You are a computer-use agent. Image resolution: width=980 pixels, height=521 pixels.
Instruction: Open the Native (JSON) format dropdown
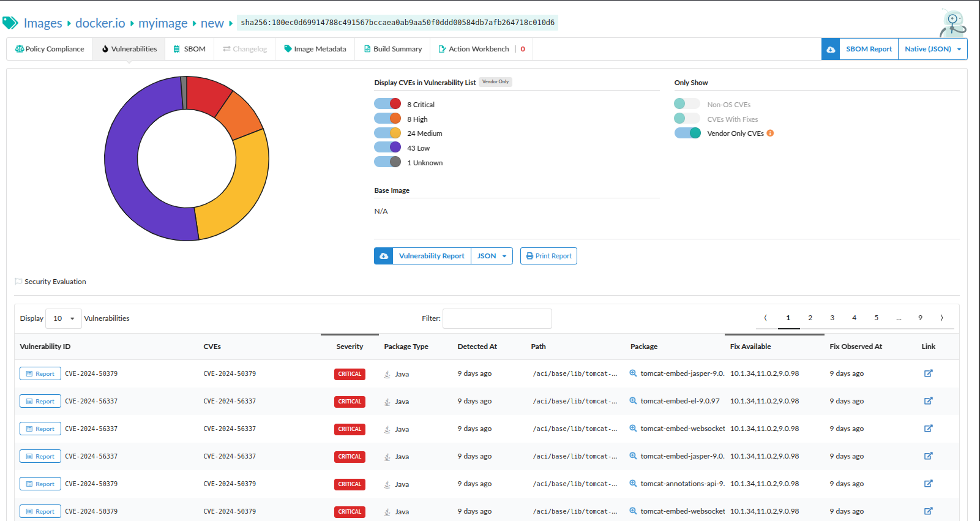pyautogui.click(x=932, y=49)
